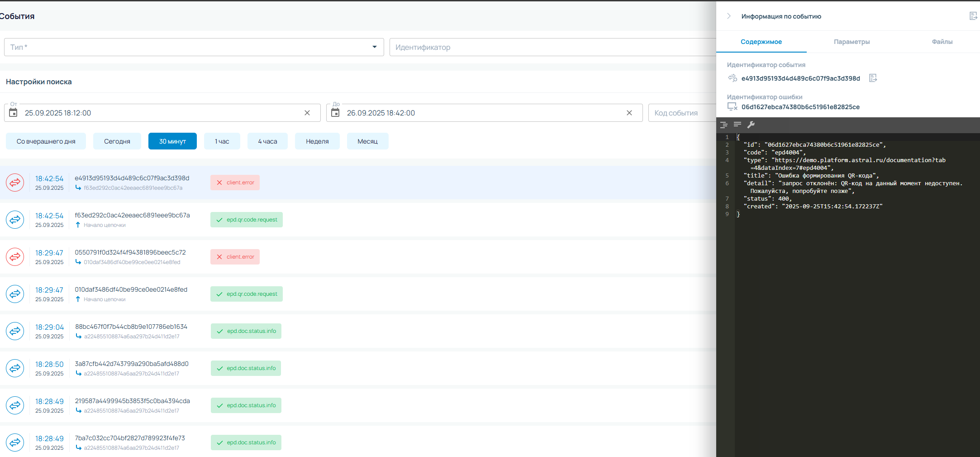Click epd.doc.status.info tag at 18:29:04
Viewport: 980px width, 457px height.
[246, 331]
